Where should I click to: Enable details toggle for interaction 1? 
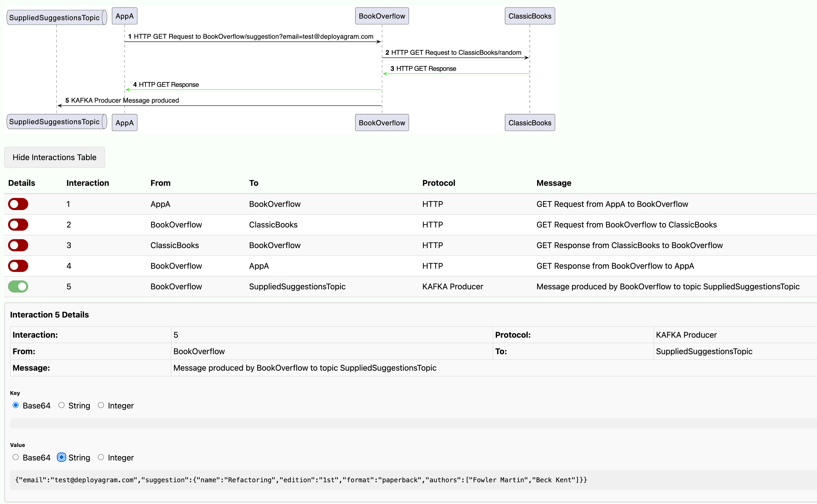click(x=18, y=204)
